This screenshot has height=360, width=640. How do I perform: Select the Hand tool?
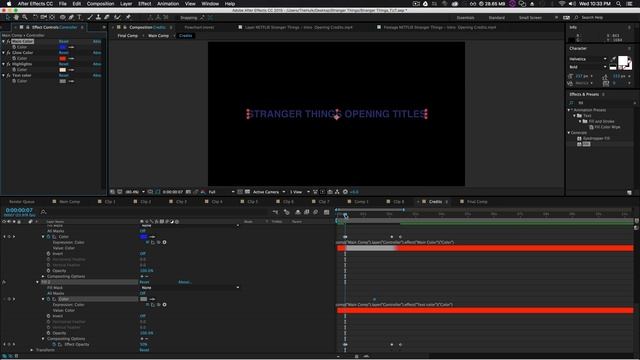16,18
